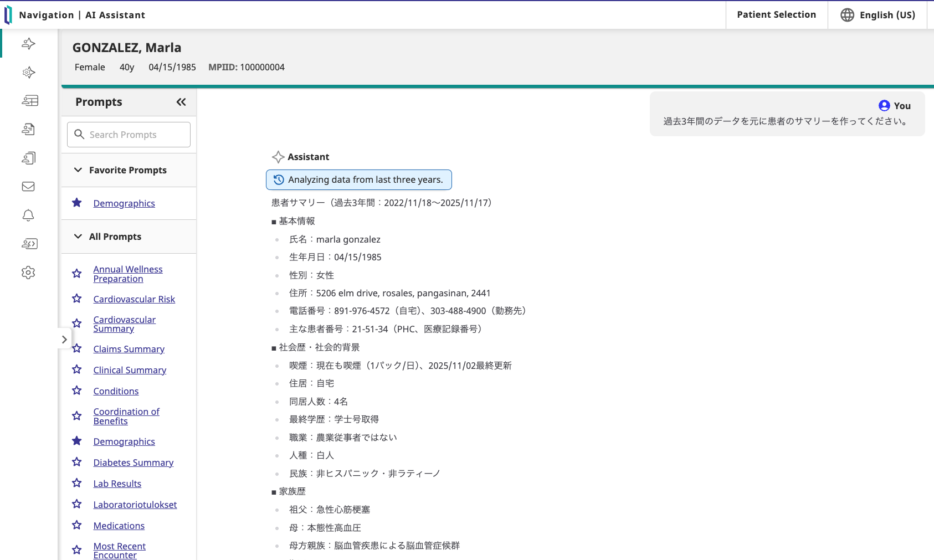Open the AI Assistant sidebar icon
934x560 pixels.
point(28,44)
